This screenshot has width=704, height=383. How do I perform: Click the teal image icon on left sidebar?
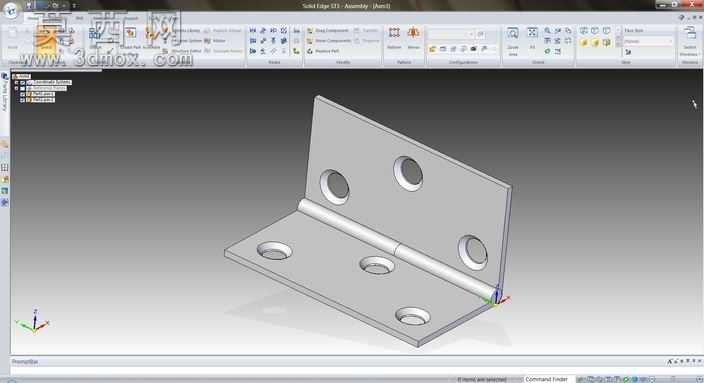(x=4, y=191)
